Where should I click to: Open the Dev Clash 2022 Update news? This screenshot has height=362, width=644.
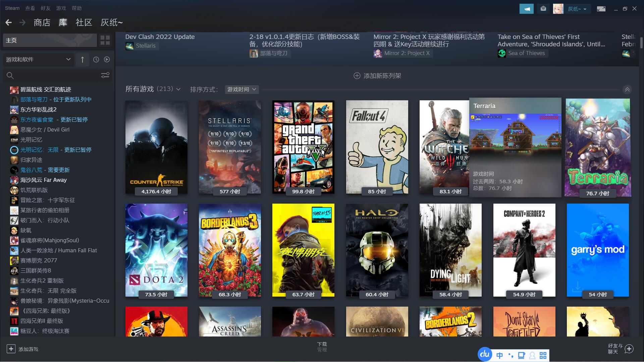tap(160, 37)
